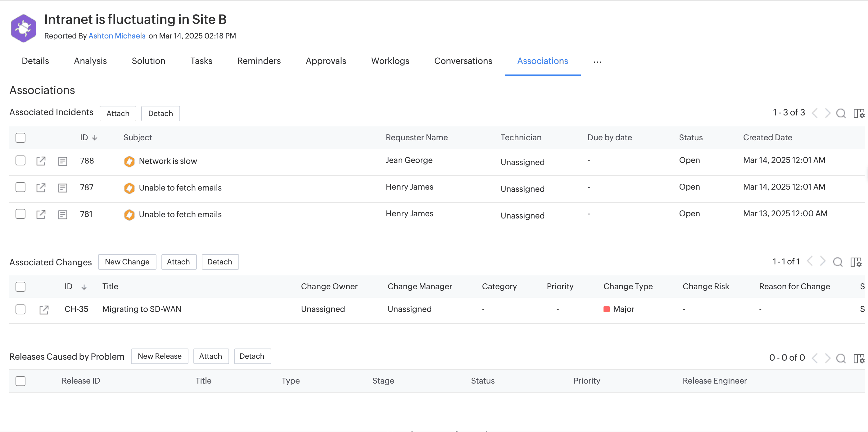Screen dimensions: 868x432
Task: Open notes icon for incident 781
Action: click(x=62, y=214)
